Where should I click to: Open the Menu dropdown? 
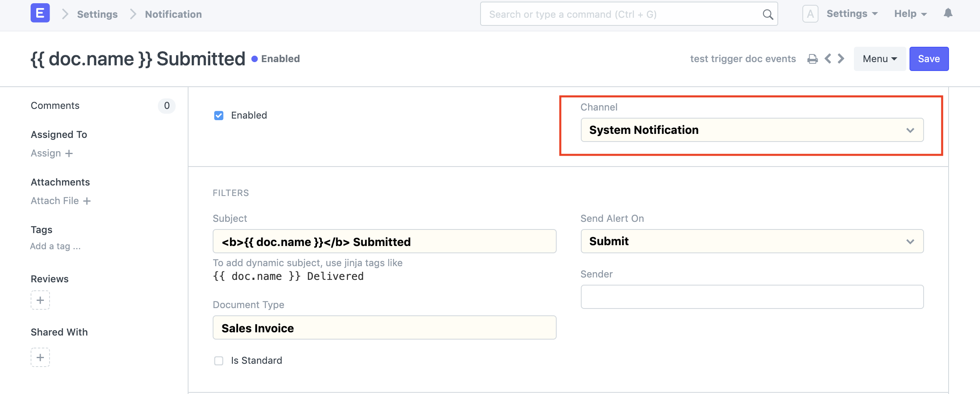(x=879, y=58)
